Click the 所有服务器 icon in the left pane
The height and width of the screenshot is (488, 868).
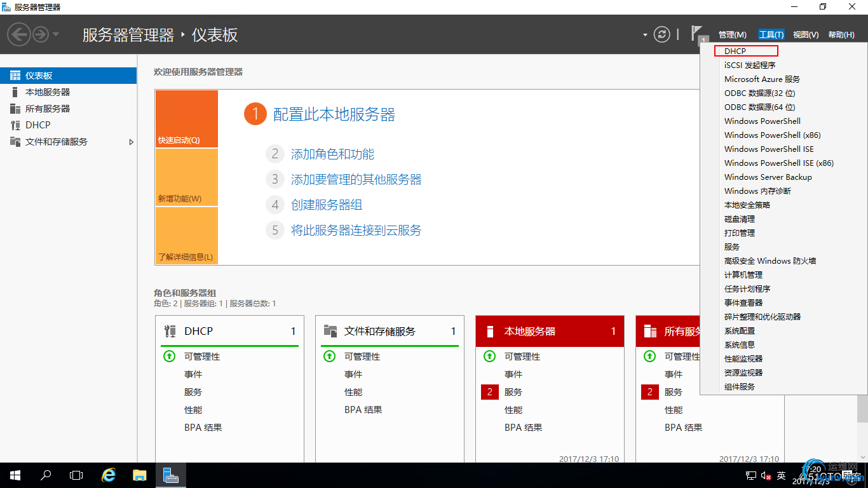(x=15, y=109)
